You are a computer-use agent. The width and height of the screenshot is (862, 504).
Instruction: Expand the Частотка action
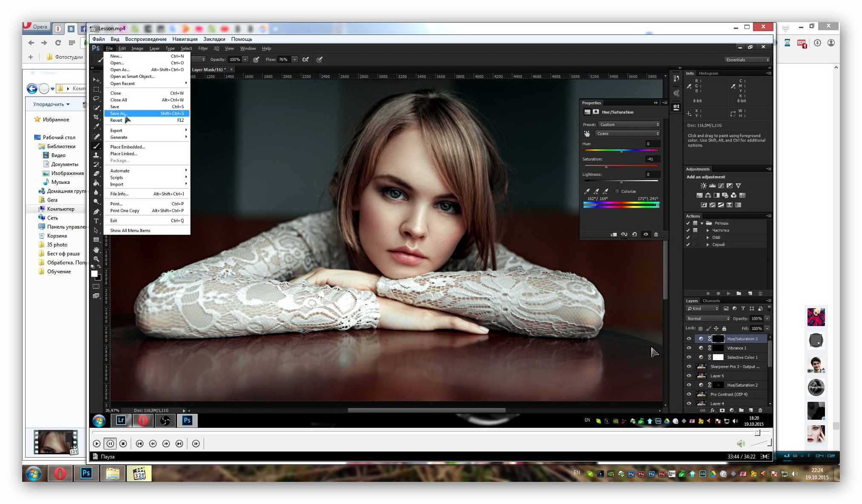(x=708, y=230)
